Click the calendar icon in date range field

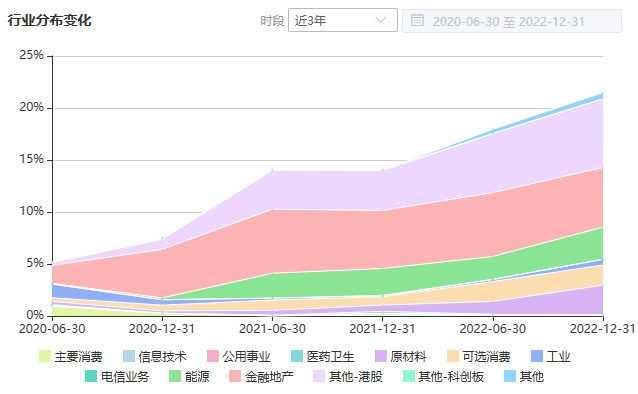pyautogui.click(x=417, y=20)
